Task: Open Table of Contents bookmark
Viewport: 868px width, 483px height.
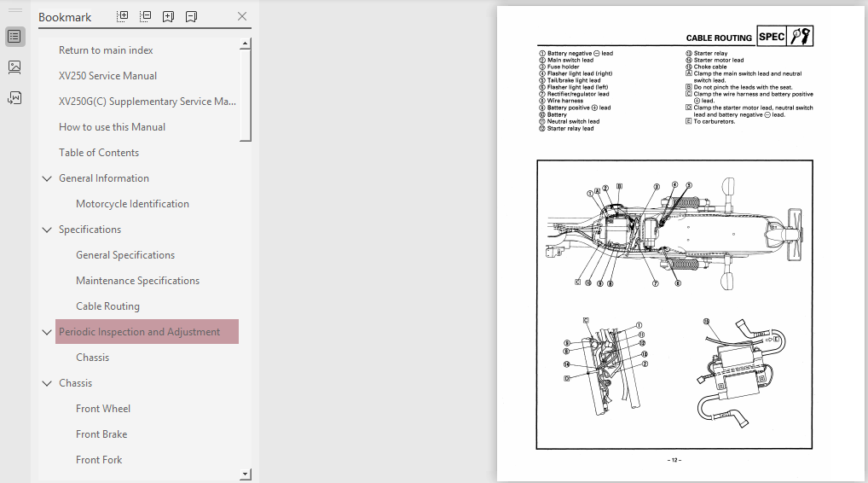Action: (99, 152)
